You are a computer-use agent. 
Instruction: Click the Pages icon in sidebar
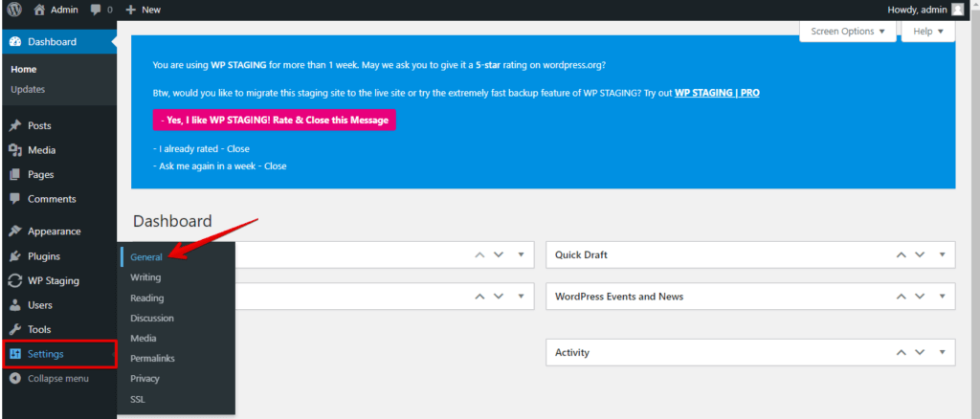click(16, 175)
